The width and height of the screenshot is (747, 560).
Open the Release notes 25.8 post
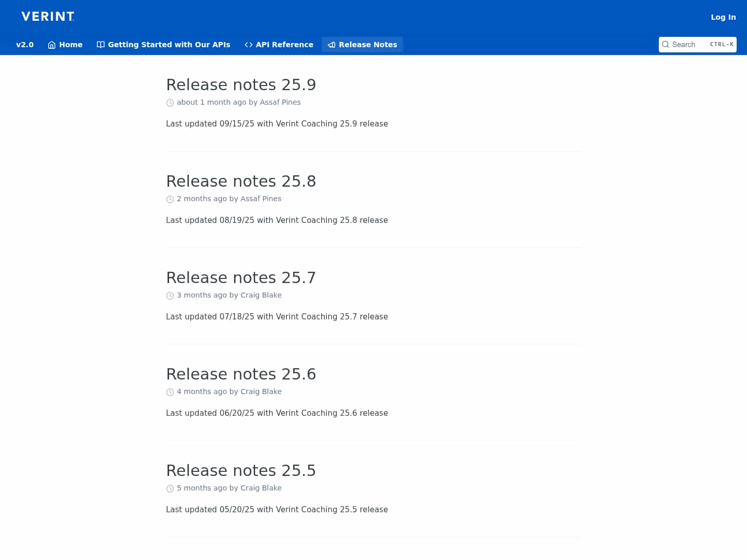click(x=241, y=181)
